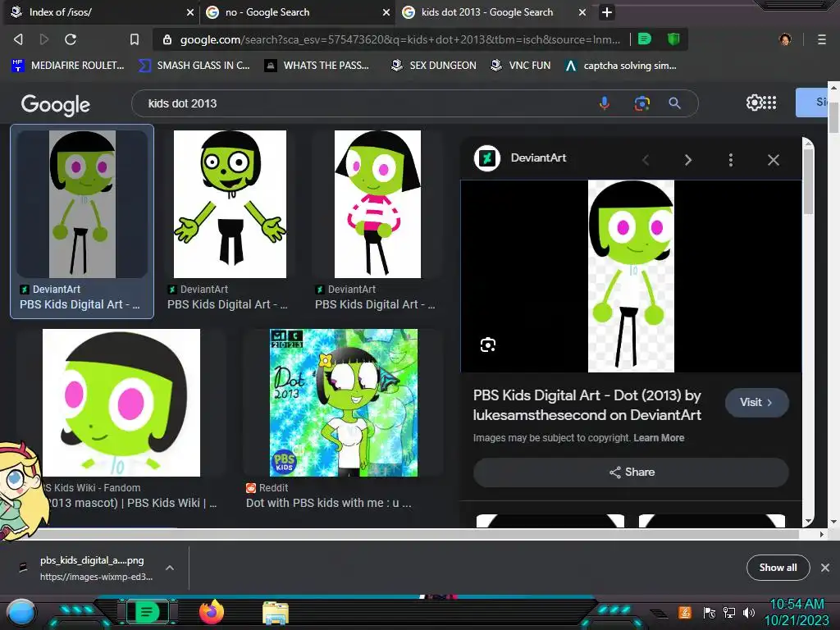Screen dimensions: 840x630
Task: Click the large Dot preview image
Action: pyautogui.click(x=631, y=276)
